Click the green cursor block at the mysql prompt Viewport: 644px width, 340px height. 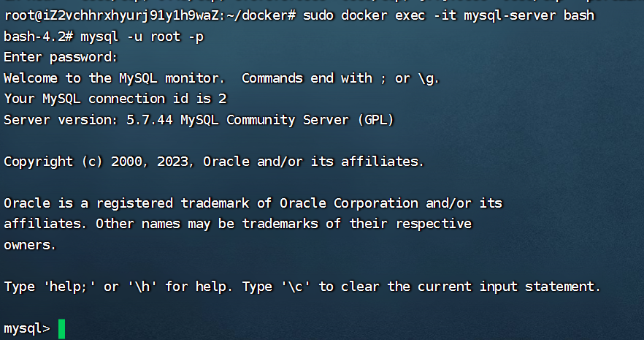[61, 328]
